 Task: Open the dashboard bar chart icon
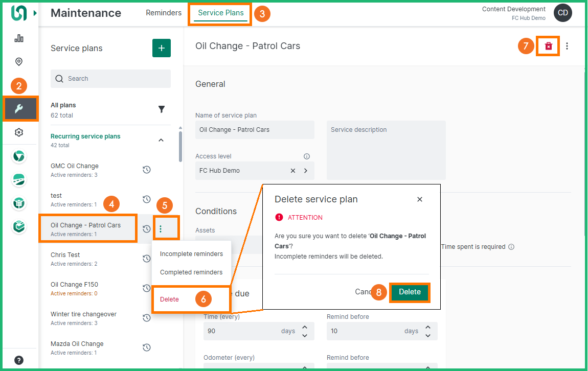(x=19, y=38)
